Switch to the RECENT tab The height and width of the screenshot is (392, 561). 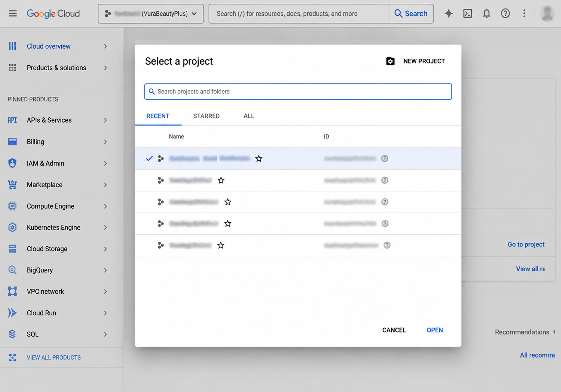point(158,116)
